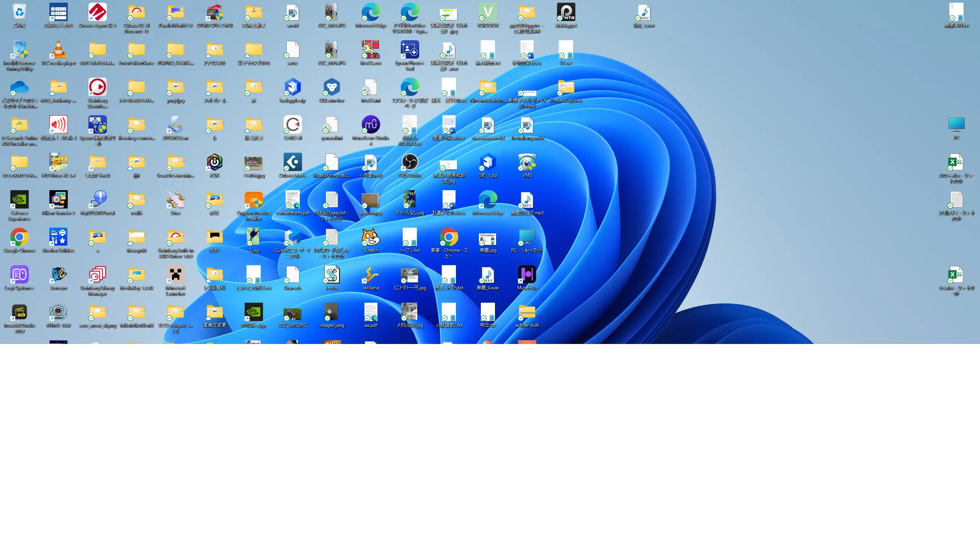The image size is (980, 551).
Task: Select the Groove Agent SE 5 shortcut
Action: [x=97, y=12]
